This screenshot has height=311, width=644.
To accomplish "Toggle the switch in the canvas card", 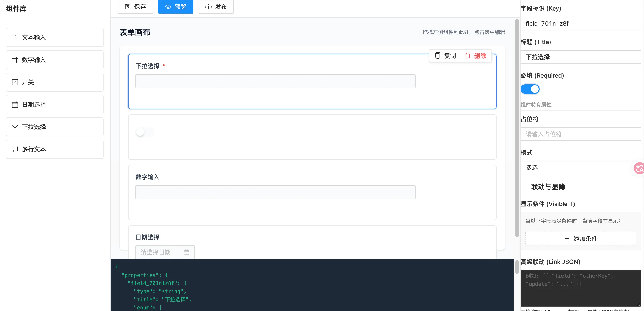I will (145, 132).
